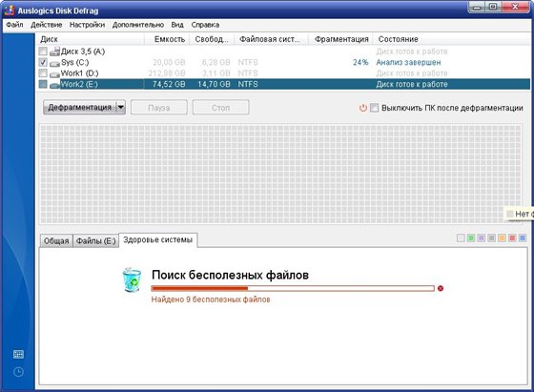Click the drive icon next to Work2 (E:)
The image size is (534, 392).
pos(54,85)
